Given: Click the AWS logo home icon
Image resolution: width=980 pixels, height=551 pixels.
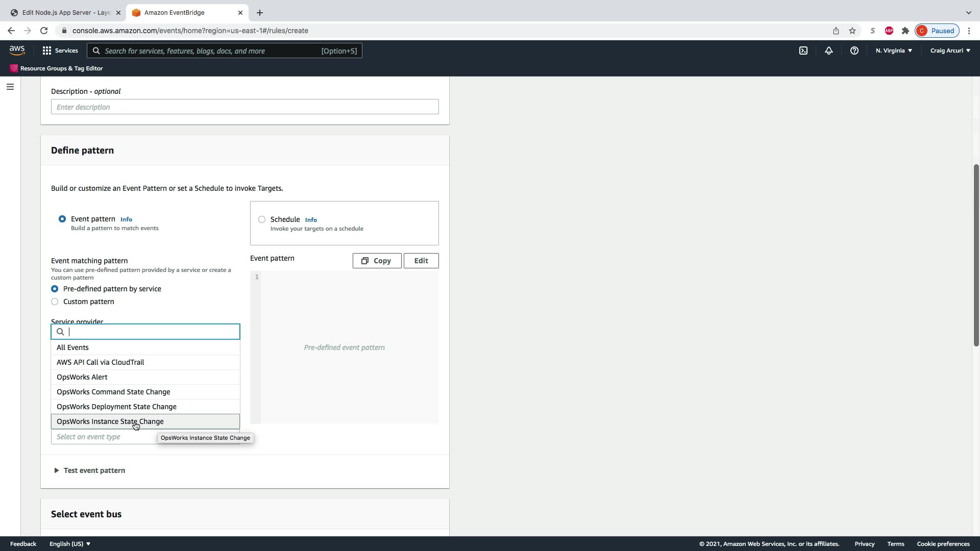Looking at the screenshot, I should pos(17,51).
